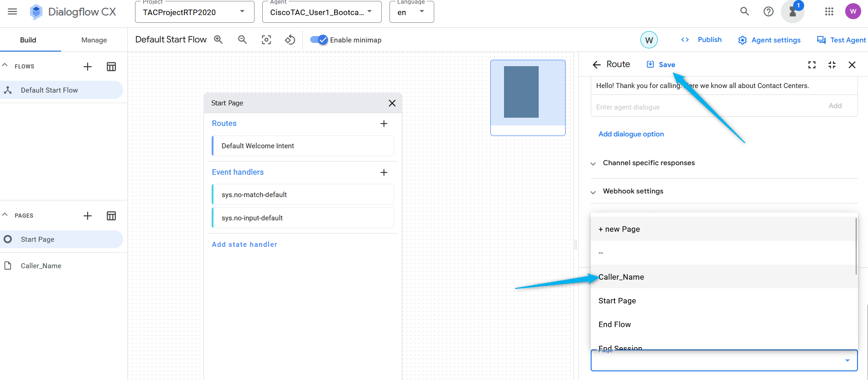Zoom in on the flow canvas
Viewport: 868px width, 380px height.
218,40
